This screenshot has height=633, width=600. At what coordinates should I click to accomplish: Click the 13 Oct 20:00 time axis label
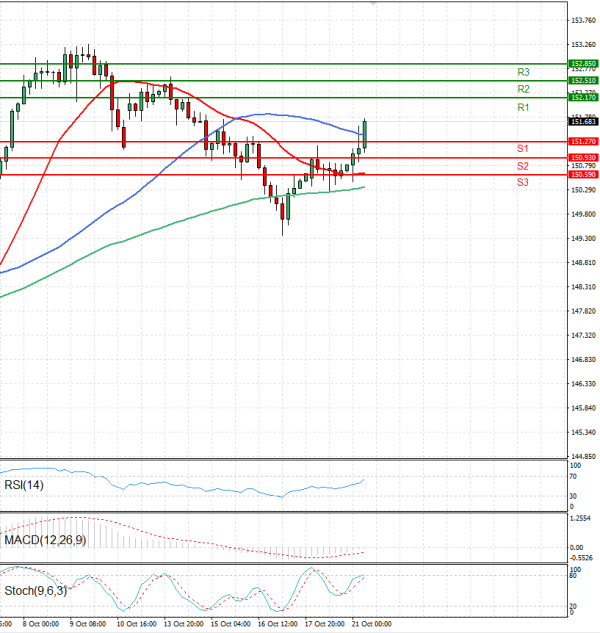point(184,623)
